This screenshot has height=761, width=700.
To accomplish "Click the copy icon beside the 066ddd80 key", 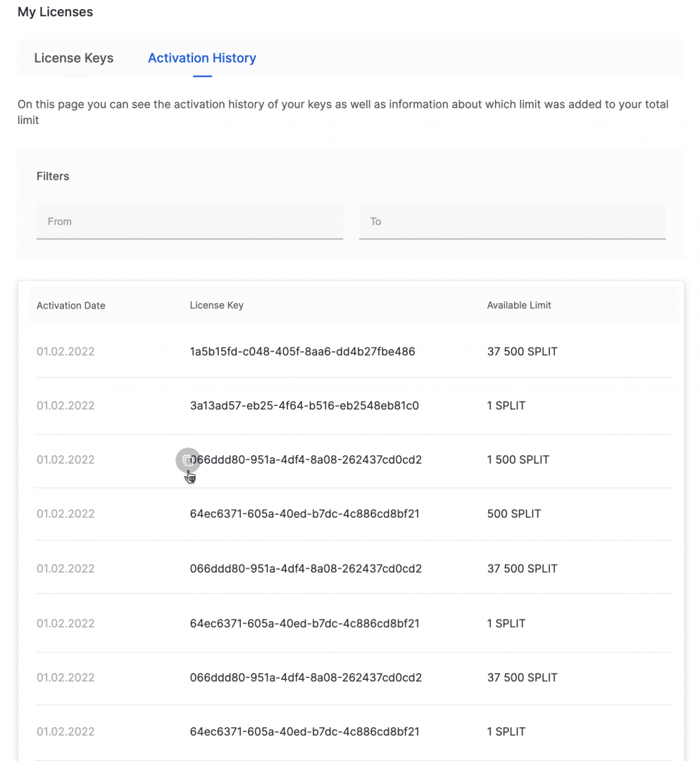I will pos(187,460).
